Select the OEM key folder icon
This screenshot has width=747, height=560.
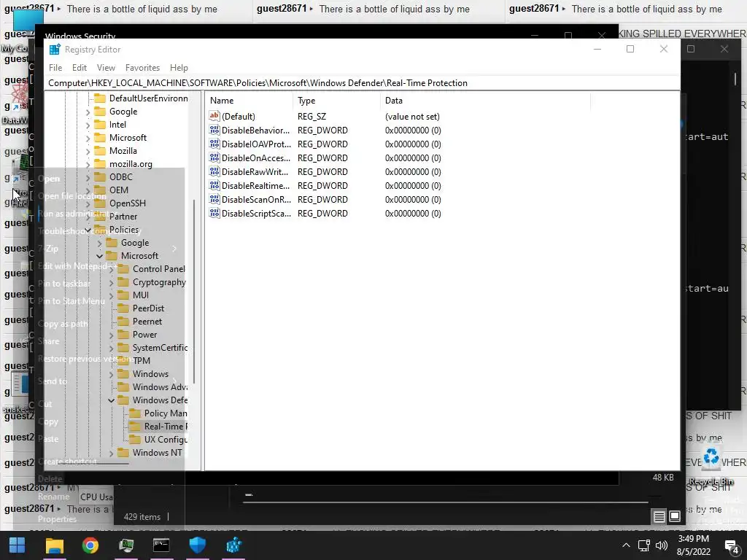click(x=100, y=190)
